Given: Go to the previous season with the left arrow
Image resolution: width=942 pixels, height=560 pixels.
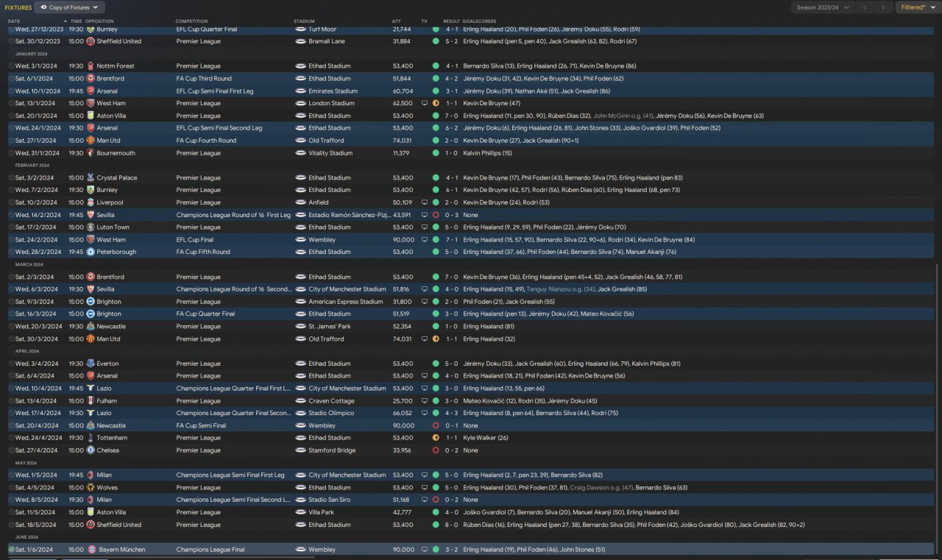Looking at the screenshot, I should [865, 7].
